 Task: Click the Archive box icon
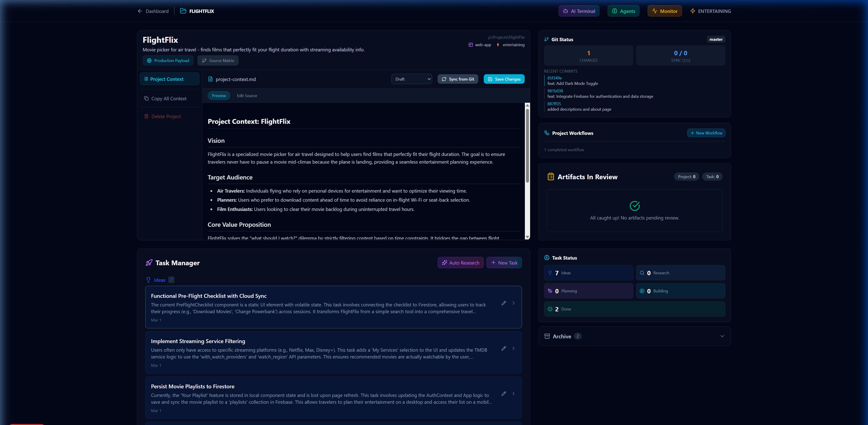[x=547, y=336]
